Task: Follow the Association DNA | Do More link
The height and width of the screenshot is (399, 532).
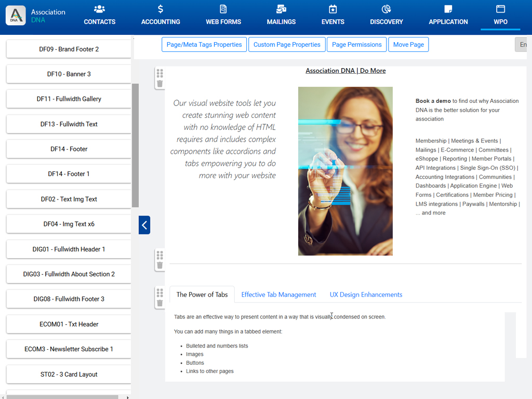Action: 345,71
